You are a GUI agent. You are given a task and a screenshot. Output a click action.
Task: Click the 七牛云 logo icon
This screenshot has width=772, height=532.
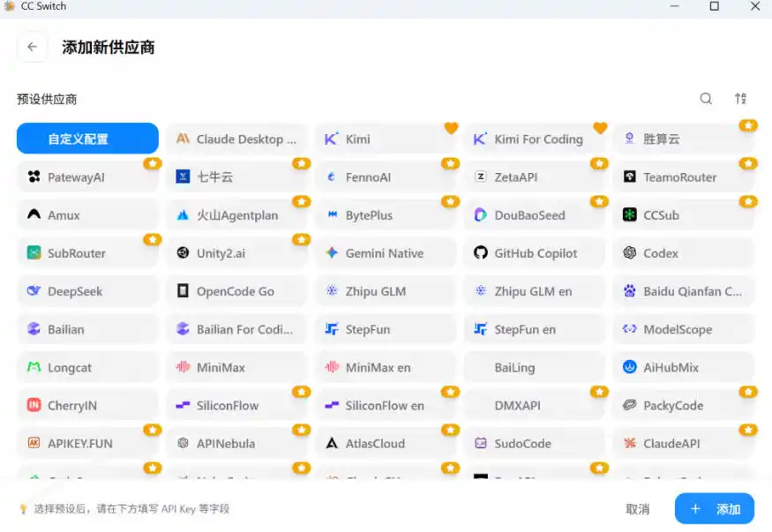(183, 176)
